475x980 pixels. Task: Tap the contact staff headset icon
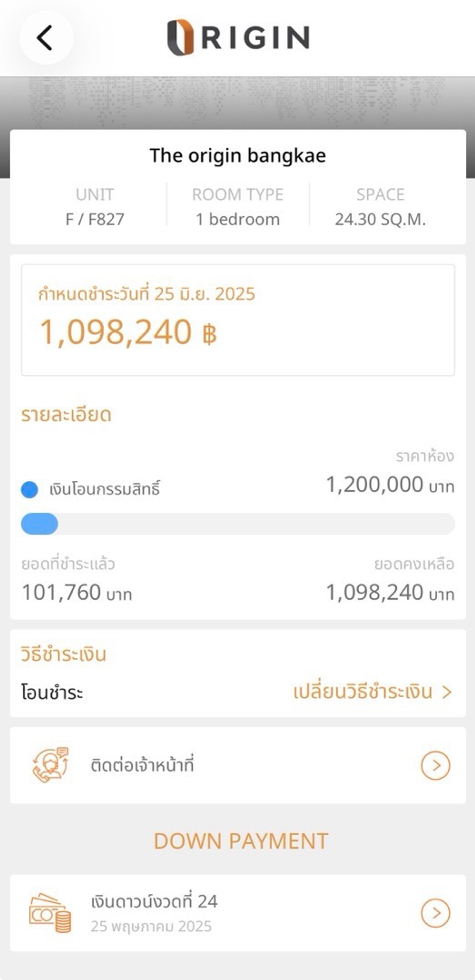pyautogui.click(x=50, y=765)
